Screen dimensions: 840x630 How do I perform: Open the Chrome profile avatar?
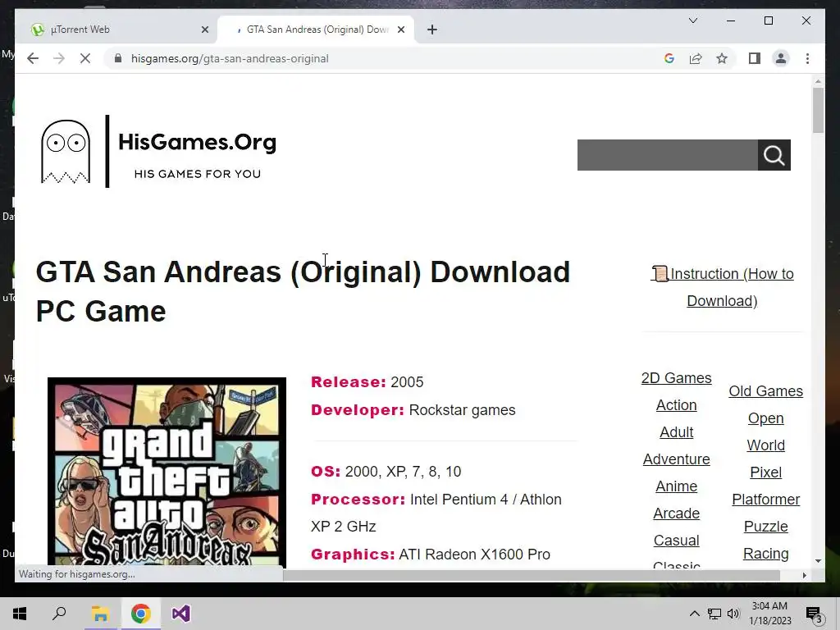pyautogui.click(x=781, y=58)
